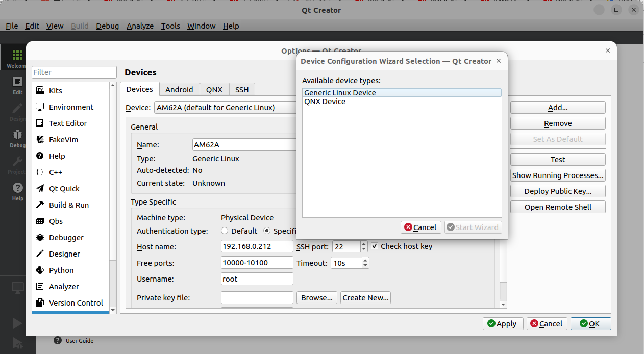
Task: Open FakeVim settings icon
Action: 40,140
